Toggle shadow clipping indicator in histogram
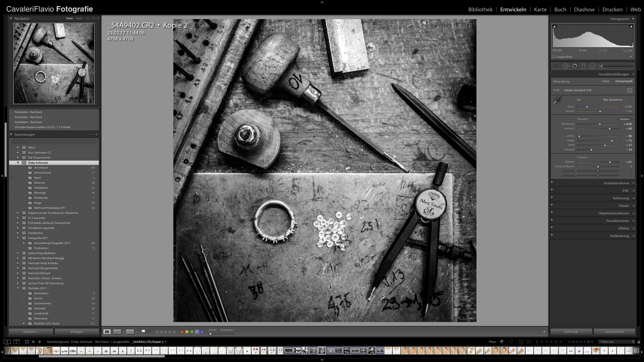 coord(555,26)
